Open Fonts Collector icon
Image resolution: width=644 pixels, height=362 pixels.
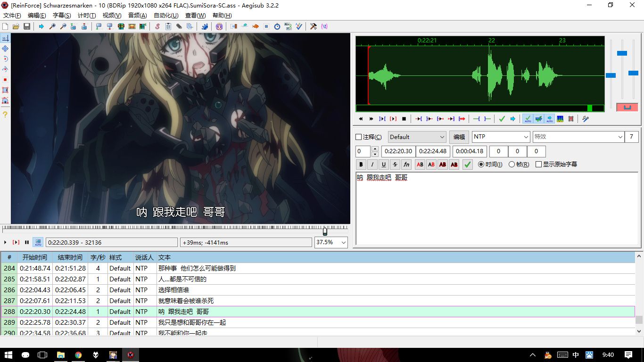pyautogui.click(x=190, y=26)
